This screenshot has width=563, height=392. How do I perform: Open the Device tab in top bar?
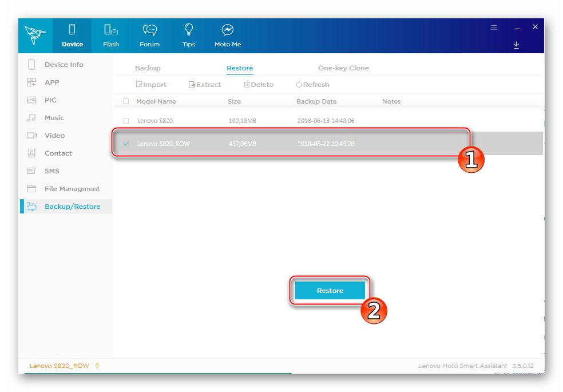[72, 36]
